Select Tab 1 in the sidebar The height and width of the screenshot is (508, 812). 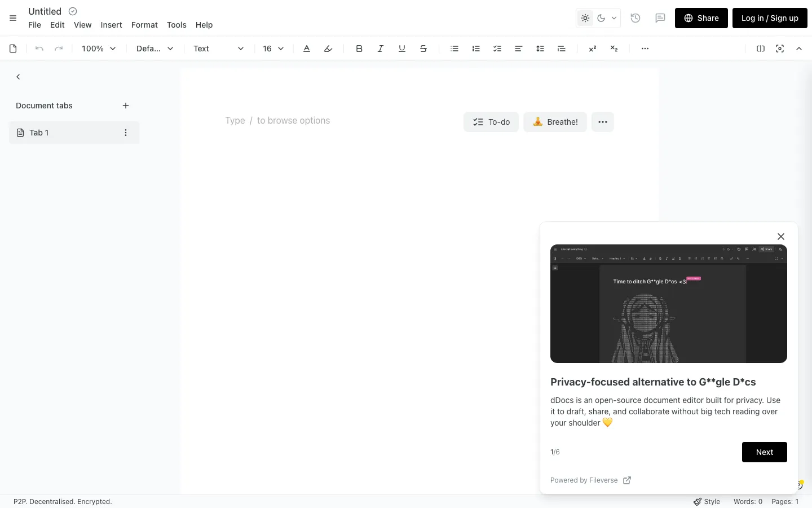click(74, 133)
